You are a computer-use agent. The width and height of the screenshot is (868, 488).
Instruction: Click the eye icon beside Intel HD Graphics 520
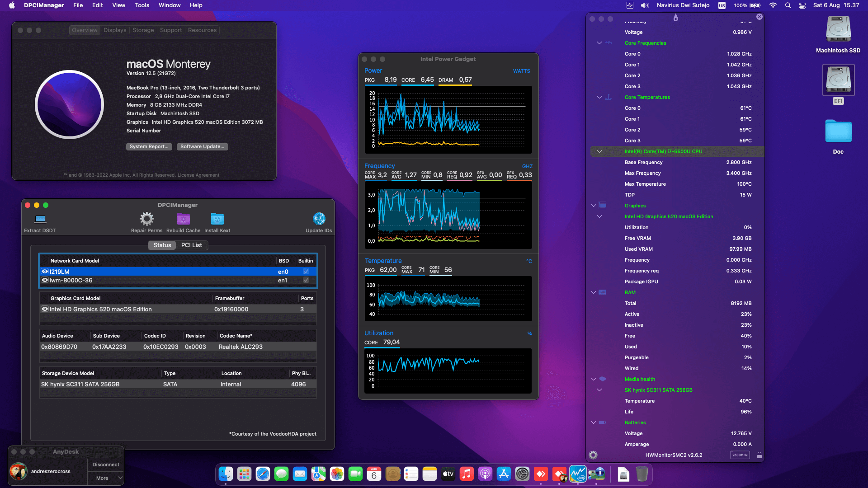click(x=45, y=309)
